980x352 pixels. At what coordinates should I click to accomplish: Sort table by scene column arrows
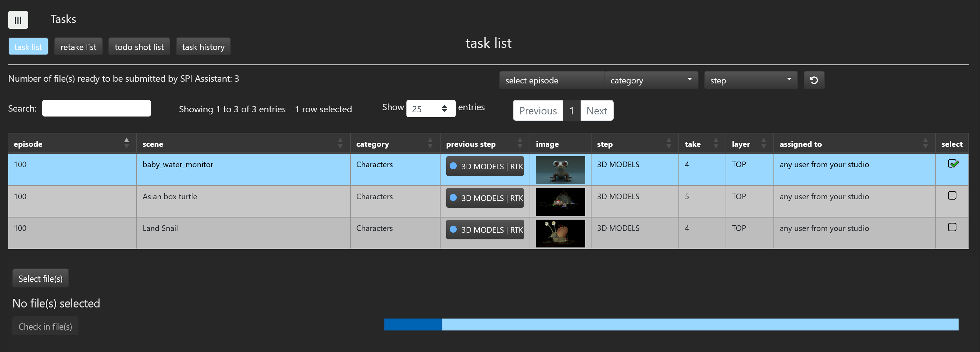340,144
